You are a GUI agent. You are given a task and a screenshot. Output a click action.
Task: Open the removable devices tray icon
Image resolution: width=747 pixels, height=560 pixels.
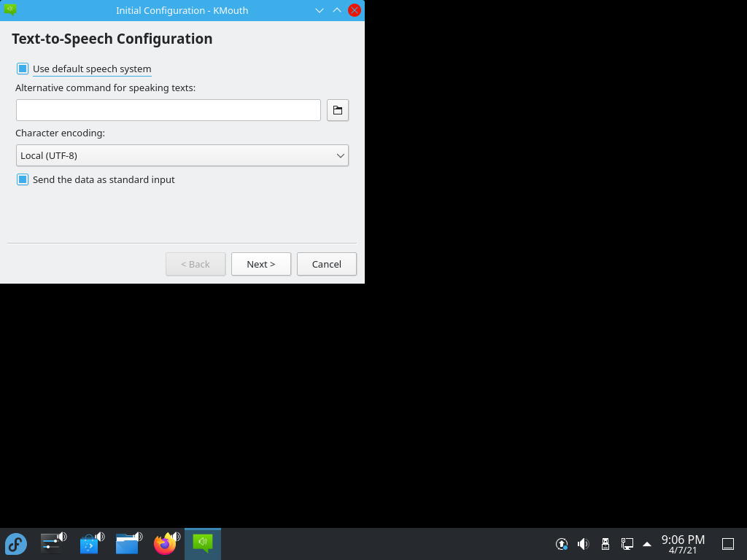605,544
